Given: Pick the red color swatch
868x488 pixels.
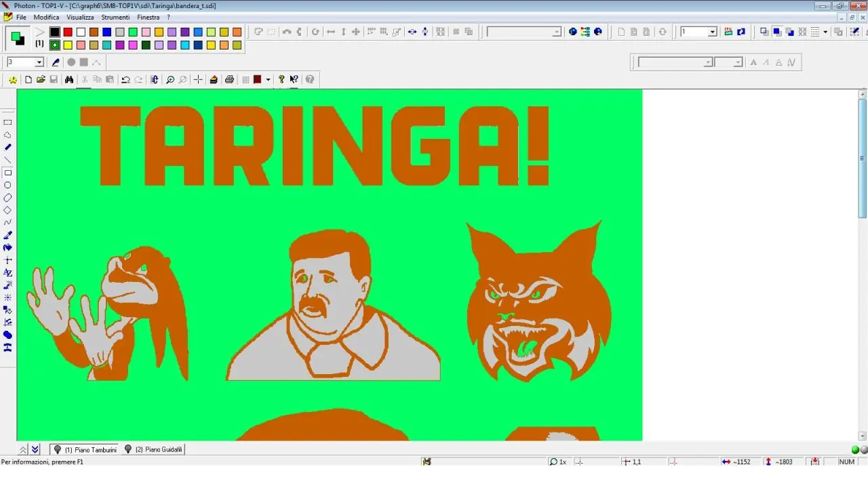Looking at the screenshot, I should 68,32.
